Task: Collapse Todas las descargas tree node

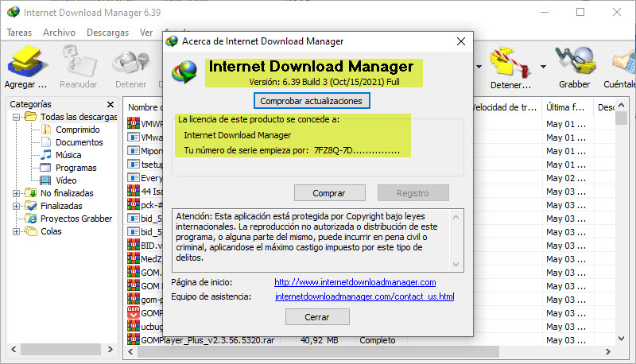Action: pyautogui.click(x=16, y=117)
